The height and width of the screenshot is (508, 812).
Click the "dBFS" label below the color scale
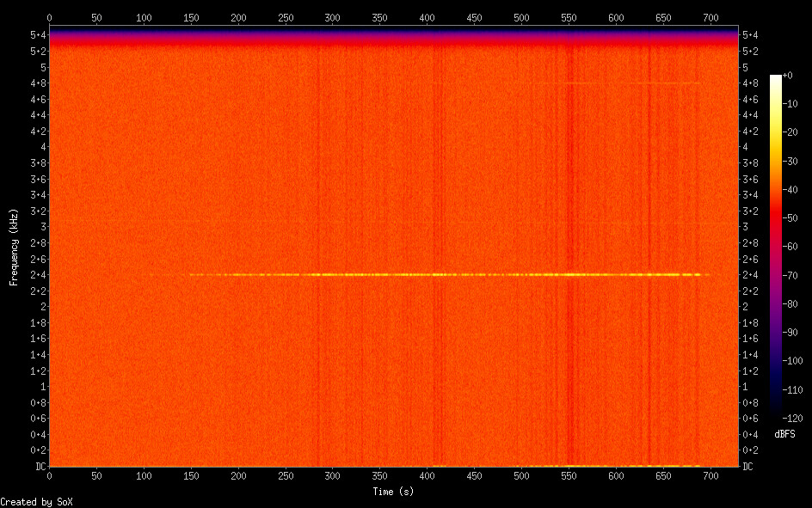point(784,434)
